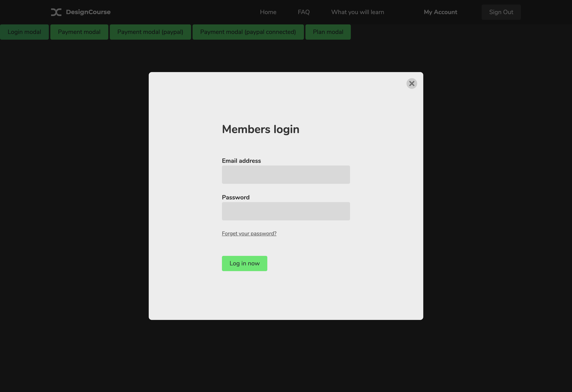Click the Email address label
The height and width of the screenshot is (392, 572).
point(241,161)
